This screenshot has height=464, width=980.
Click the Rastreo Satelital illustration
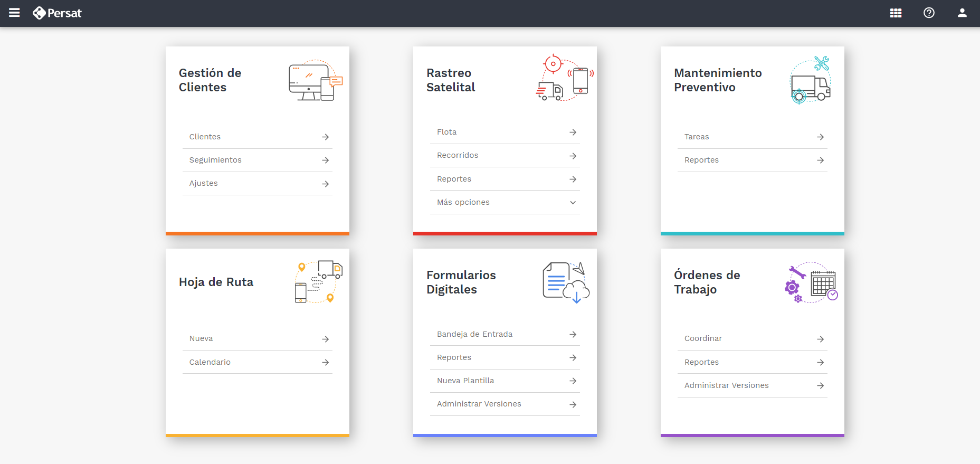(x=565, y=77)
